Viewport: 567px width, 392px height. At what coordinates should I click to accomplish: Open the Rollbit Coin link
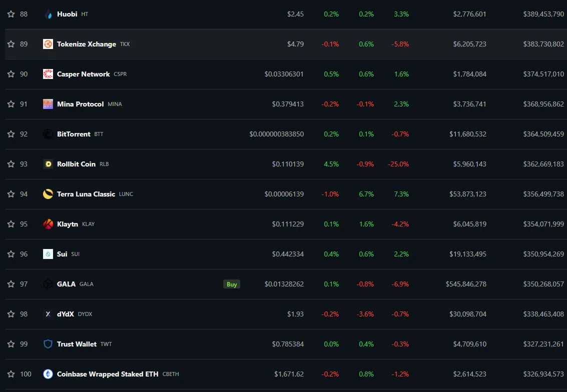click(x=76, y=164)
